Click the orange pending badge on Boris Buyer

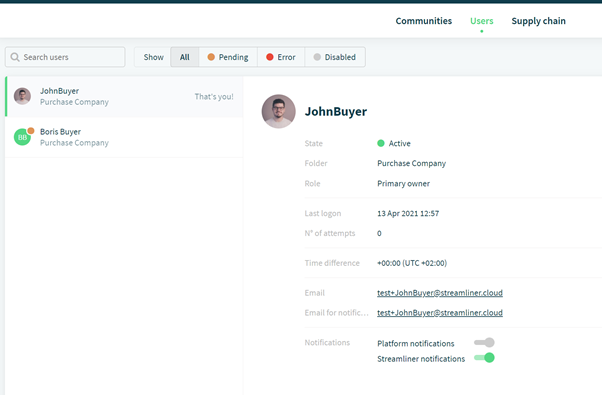[x=31, y=131]
